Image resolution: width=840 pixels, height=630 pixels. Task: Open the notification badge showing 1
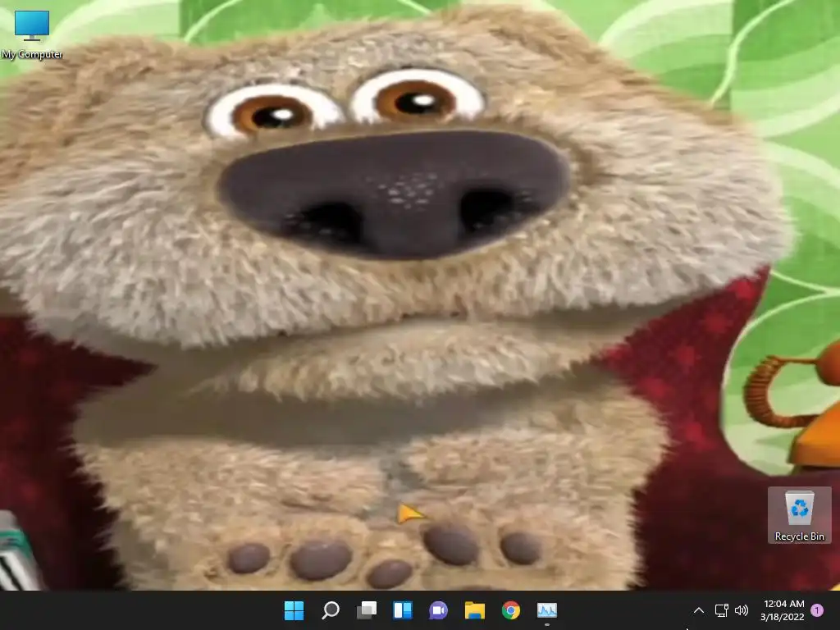tap(817, 610)
